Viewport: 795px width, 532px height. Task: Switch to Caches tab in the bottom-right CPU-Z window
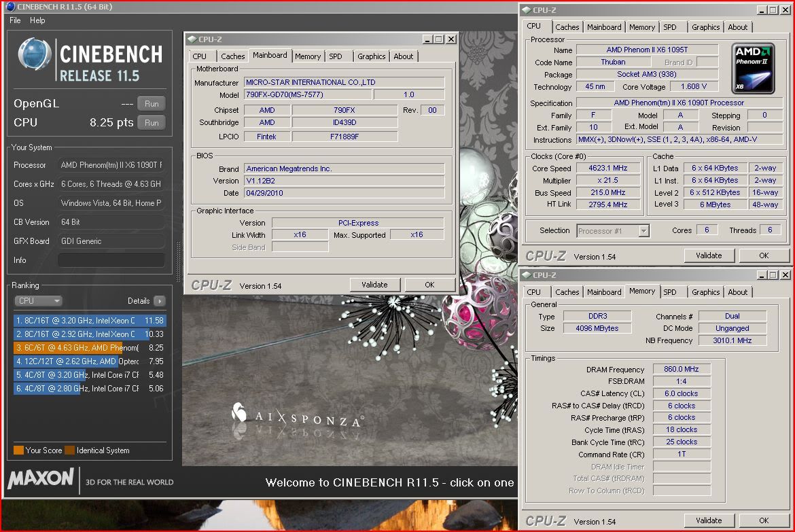[x=567, y=292]
